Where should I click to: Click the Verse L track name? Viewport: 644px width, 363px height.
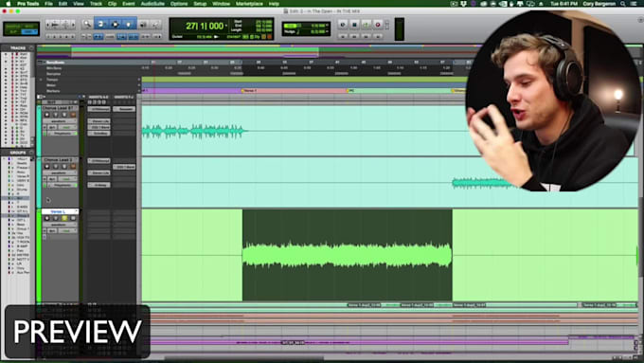(59, 211)
